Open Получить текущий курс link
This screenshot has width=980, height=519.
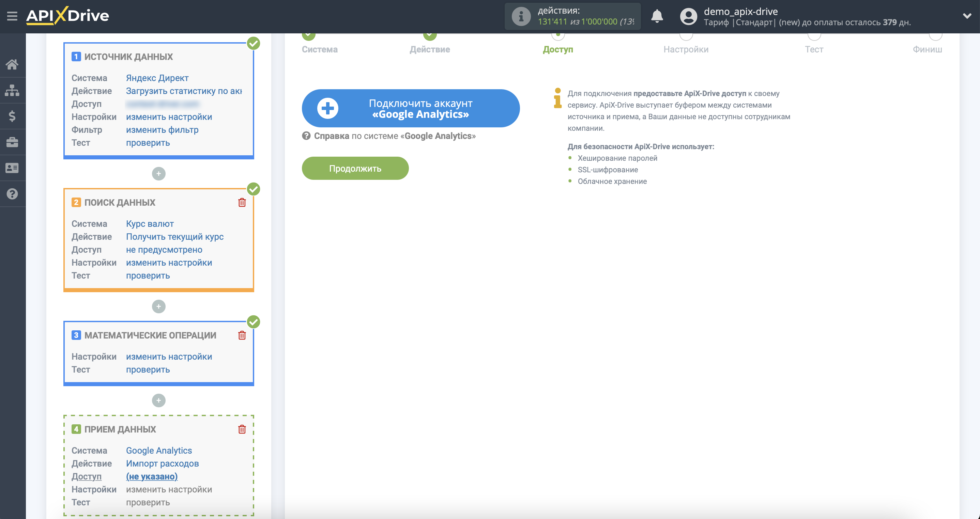coord(174,236)
